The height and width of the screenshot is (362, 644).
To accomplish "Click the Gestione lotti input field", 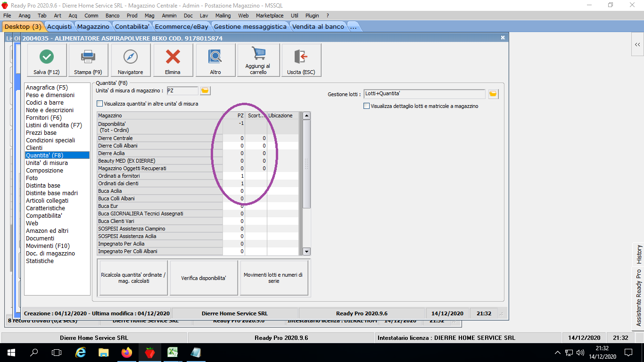I will point(424,94).
